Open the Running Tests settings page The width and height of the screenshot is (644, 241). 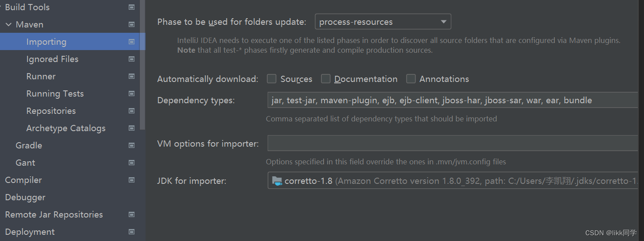point(55,93)
